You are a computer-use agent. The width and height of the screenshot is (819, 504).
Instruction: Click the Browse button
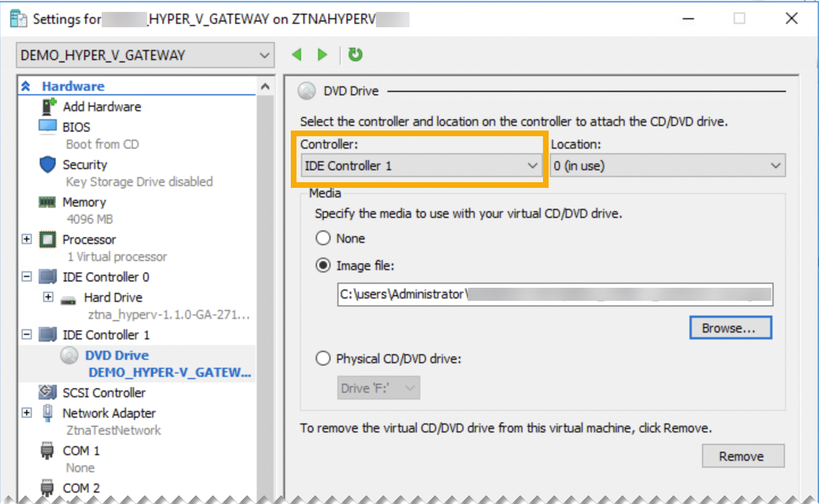tap(730, 327)
